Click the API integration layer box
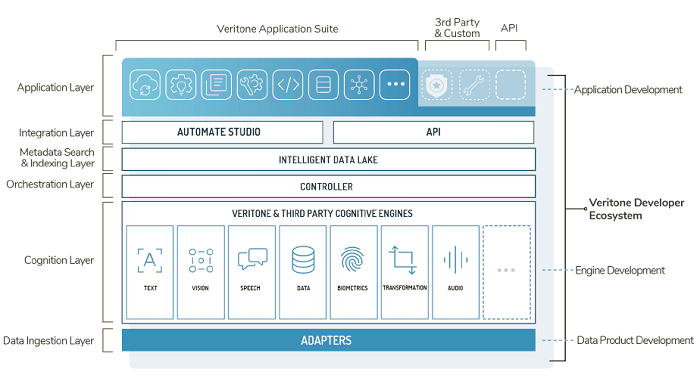 tap(433, 132)
